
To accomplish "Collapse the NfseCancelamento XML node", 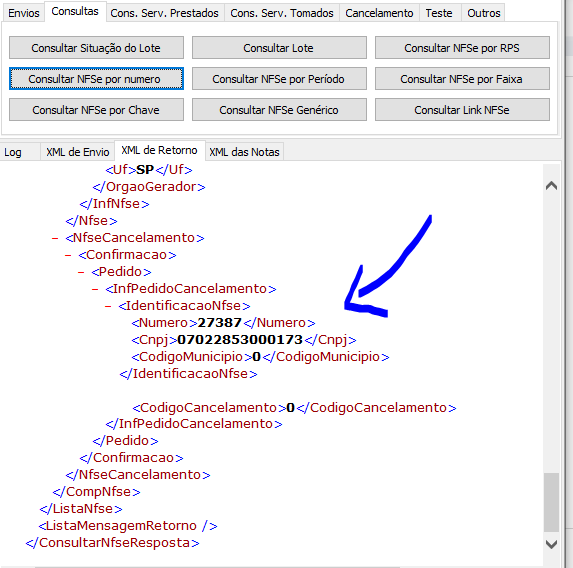I will 55,238.
